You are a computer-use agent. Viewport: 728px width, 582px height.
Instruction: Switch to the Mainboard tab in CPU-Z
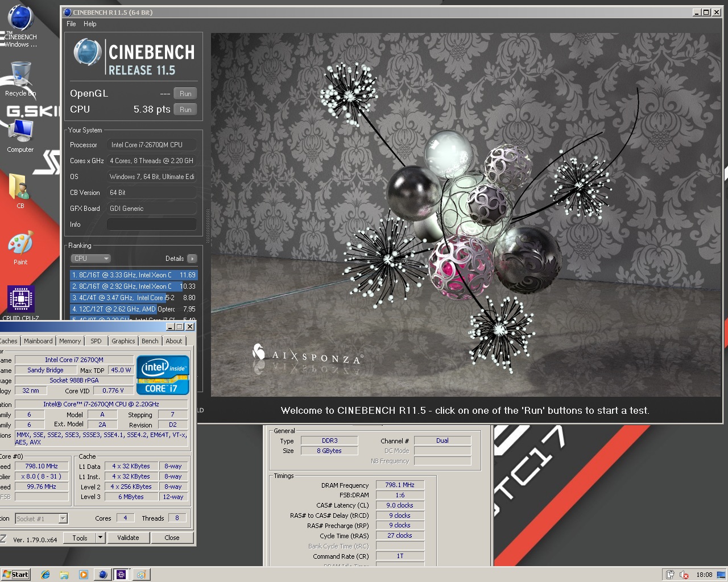(38, 341)
